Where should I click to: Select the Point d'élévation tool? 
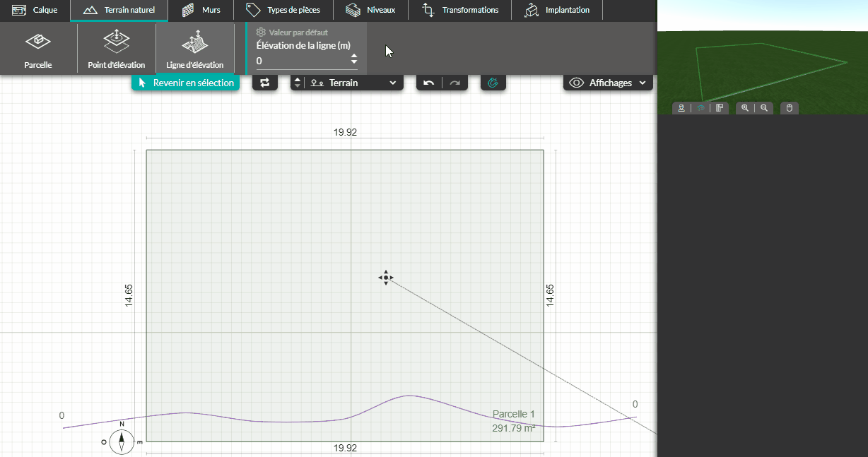pos(117,49)
